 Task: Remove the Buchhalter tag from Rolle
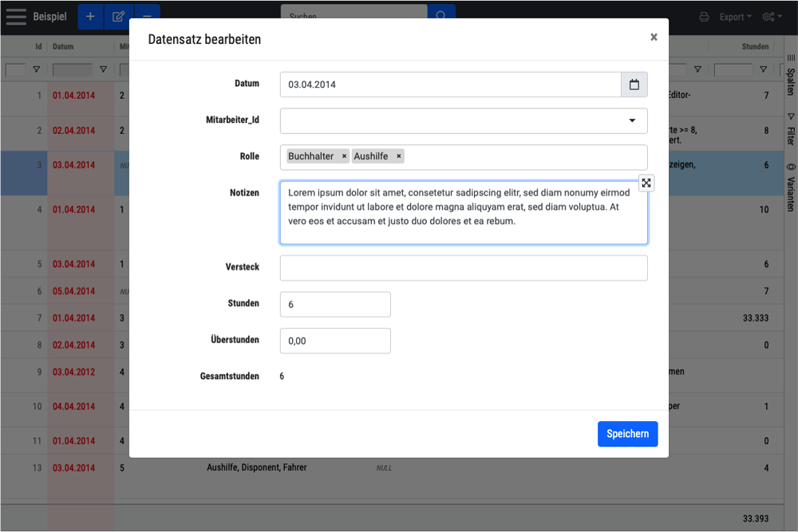coord(344,156)
